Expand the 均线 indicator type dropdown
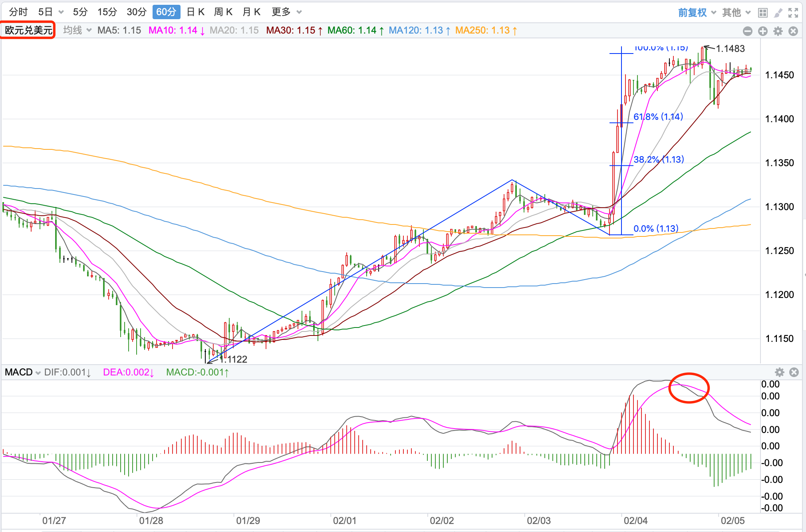Image resolution: width=806 pixels, height=532 pixels. click(x=77, y=30)
